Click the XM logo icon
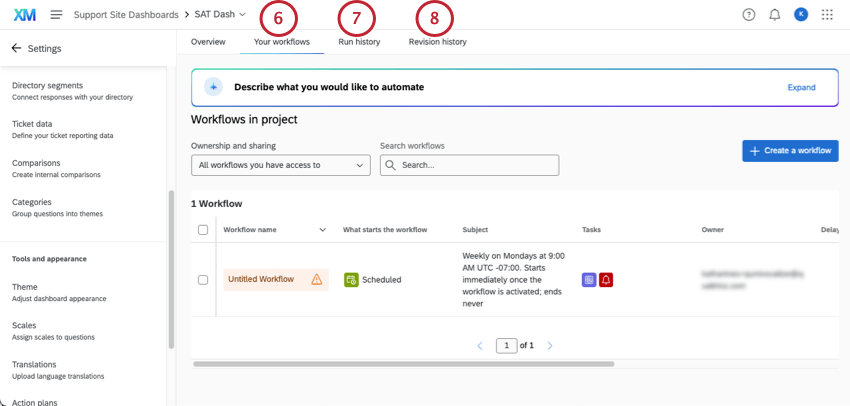Screen dimensions: 850x406 tap(24, 15)
